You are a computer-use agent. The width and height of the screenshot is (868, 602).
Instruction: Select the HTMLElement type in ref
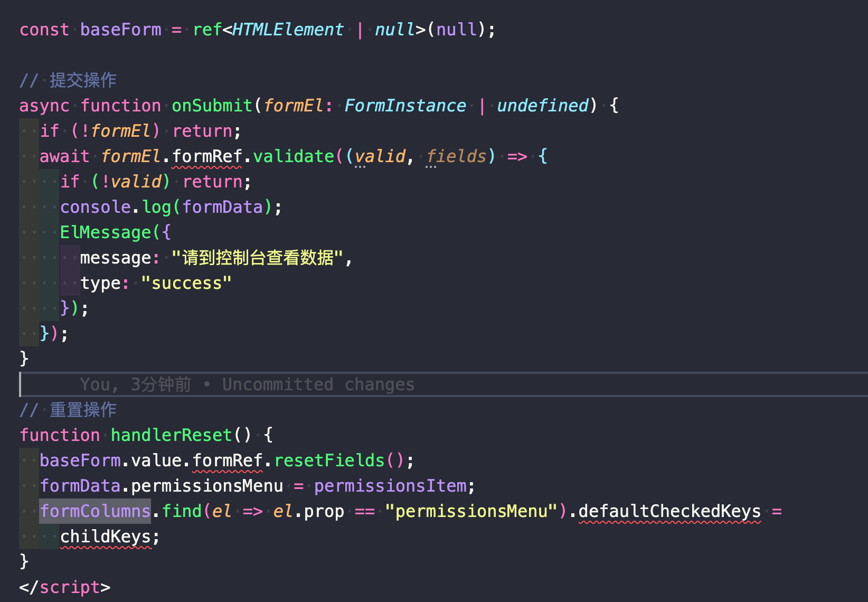pos(288,30)
